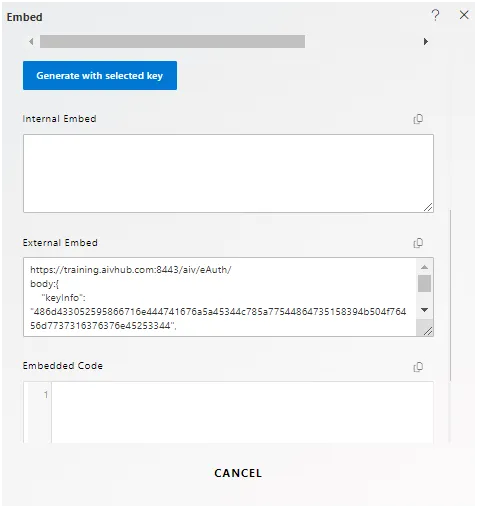
Task: Click the External Embed scroll down arrow
Action: coord(424,310)
